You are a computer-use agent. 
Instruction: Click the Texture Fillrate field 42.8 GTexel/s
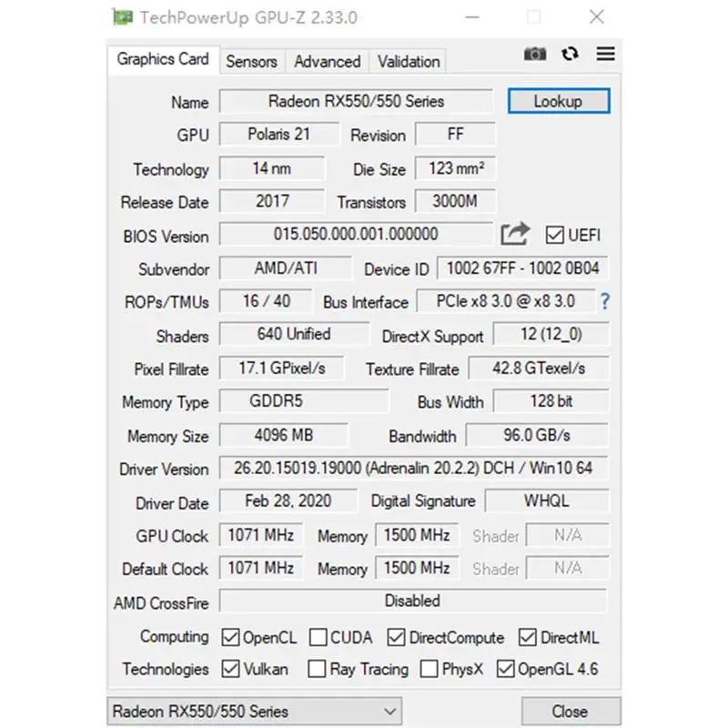tap(539, 368)
